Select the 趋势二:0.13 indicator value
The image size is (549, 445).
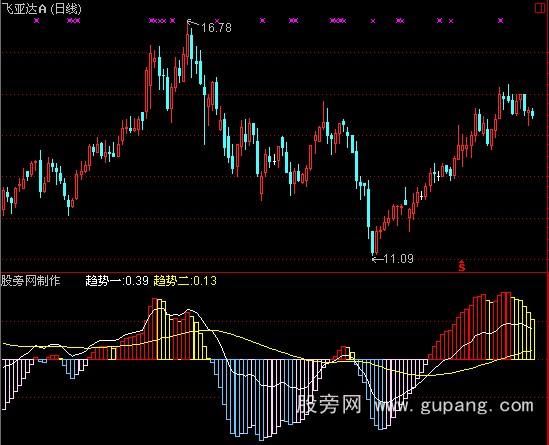coord(185,281)
